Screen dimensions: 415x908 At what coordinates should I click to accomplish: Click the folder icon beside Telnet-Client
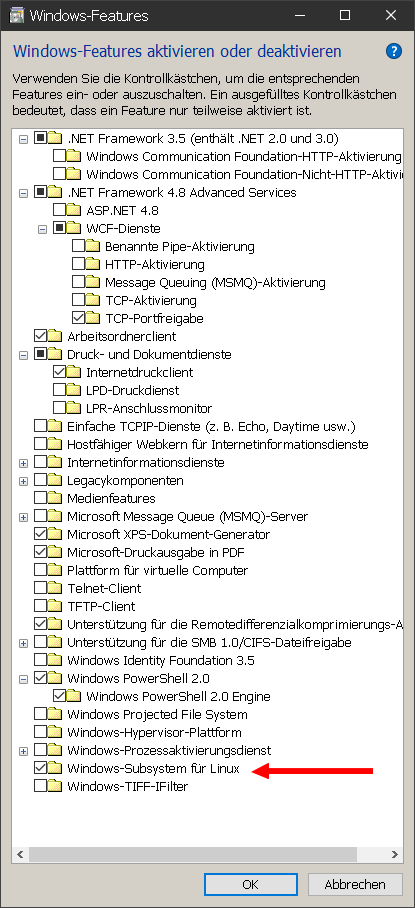pyautogui.click(x=54, y=588)
